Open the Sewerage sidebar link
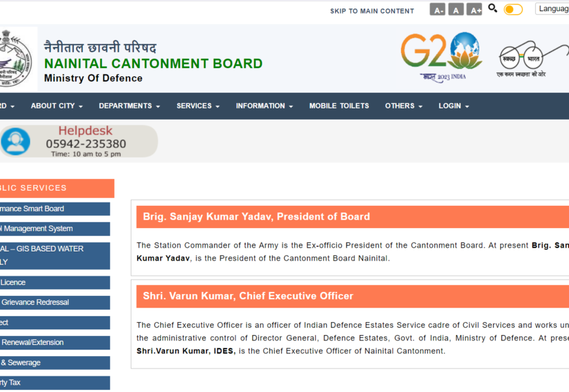Image resolution: width=569 pixels, height=392 pixels. coord(55,363)
